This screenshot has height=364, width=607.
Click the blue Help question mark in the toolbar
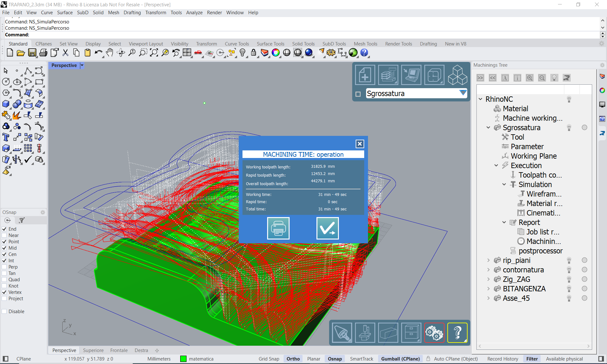click(x=364, y=53)
